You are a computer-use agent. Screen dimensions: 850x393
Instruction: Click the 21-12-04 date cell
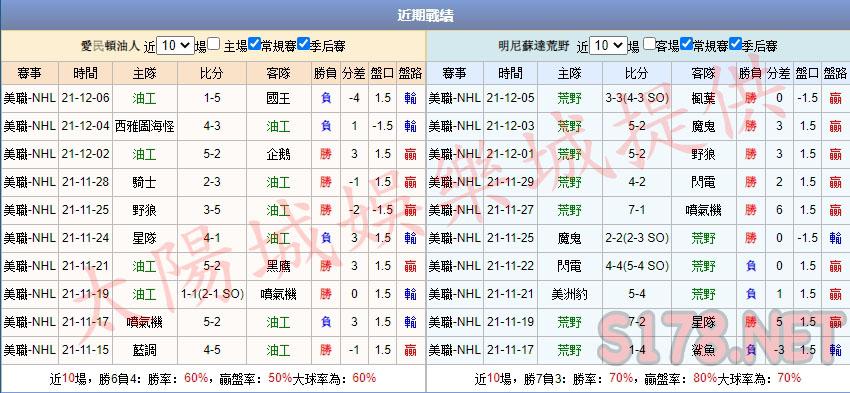86,126
